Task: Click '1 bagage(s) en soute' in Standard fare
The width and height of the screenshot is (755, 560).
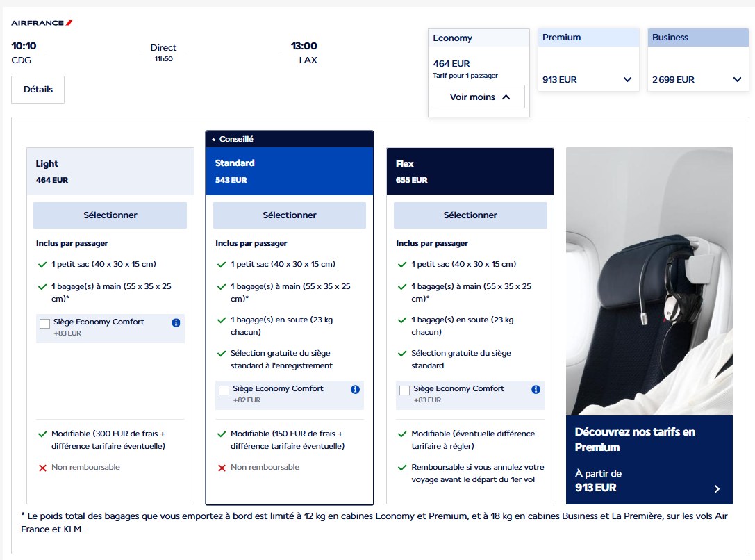Action: click(x=282, y=326)
